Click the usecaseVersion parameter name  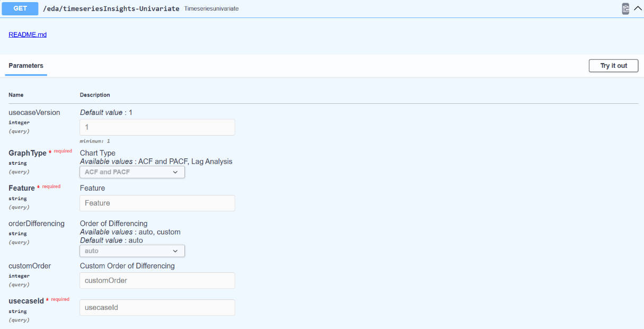tap(34, 112)
